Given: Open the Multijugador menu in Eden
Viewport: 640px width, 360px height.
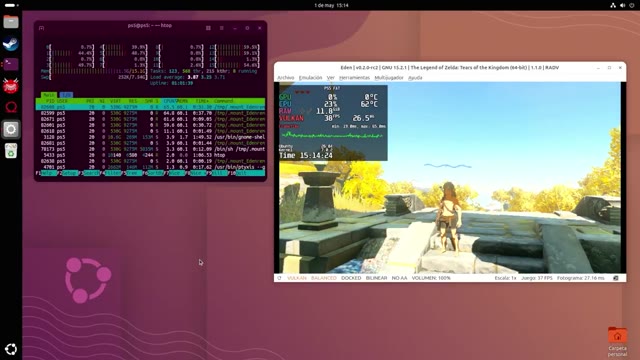Looking at the screenshot, I should pyautogui.click(x=389, y=78).
